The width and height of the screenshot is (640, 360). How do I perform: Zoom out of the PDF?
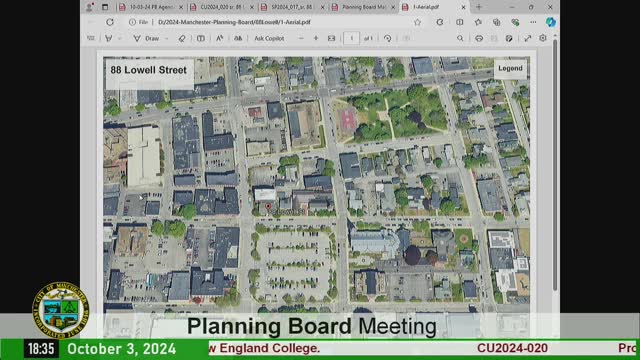pos(301,38)
